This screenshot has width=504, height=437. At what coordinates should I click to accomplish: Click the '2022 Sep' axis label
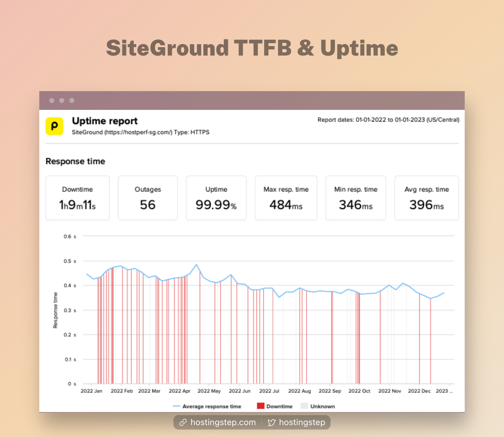[330, 391]
